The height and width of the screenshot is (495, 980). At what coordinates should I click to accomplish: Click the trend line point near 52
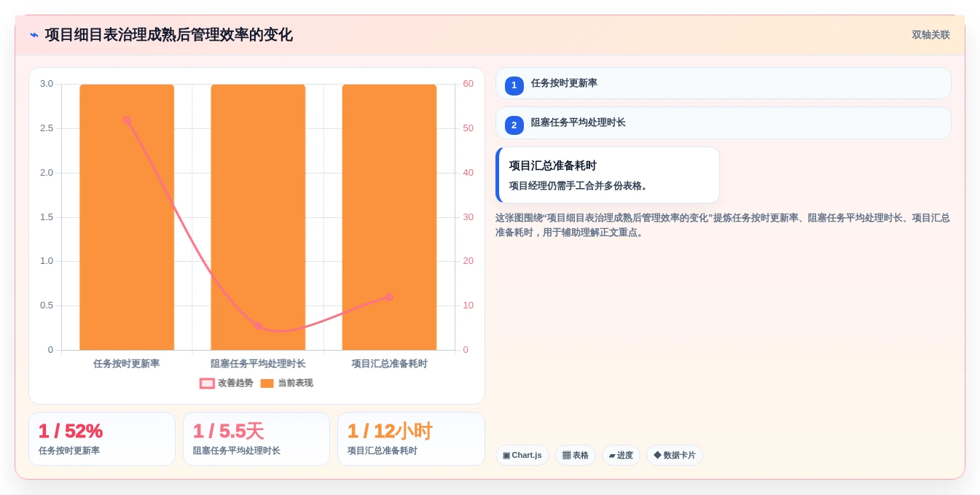point(127,120)
